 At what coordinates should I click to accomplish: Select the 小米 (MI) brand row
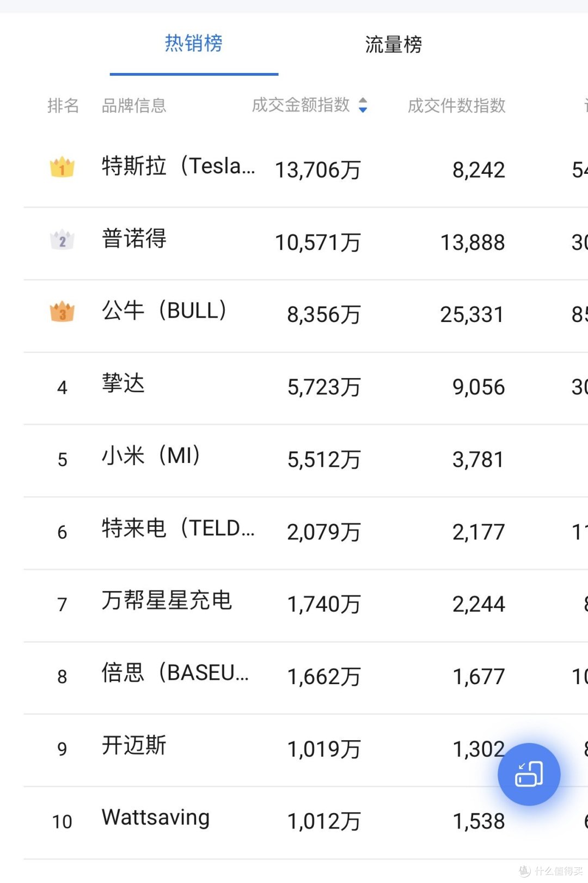pos(151,456)
